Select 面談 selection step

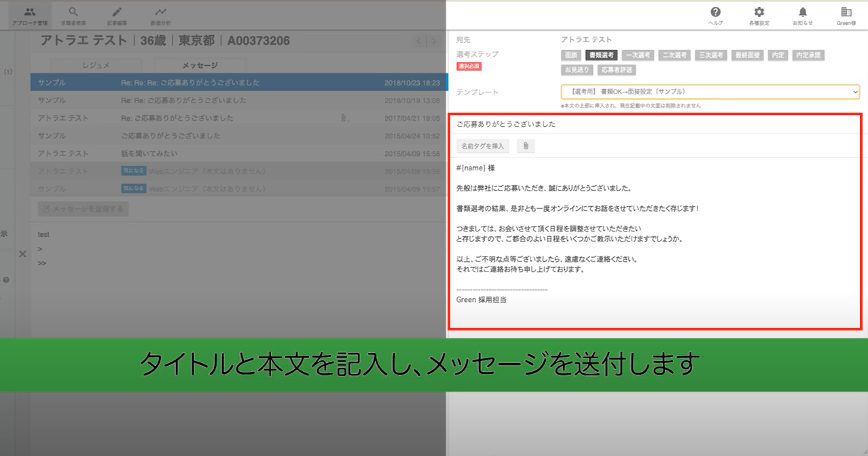[571, 55]
